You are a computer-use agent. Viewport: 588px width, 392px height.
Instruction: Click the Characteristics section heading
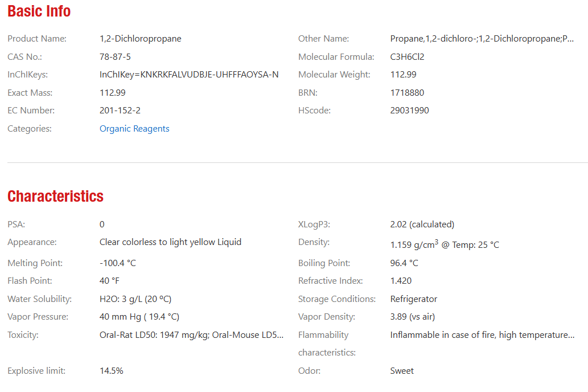[x=55, y=197]
